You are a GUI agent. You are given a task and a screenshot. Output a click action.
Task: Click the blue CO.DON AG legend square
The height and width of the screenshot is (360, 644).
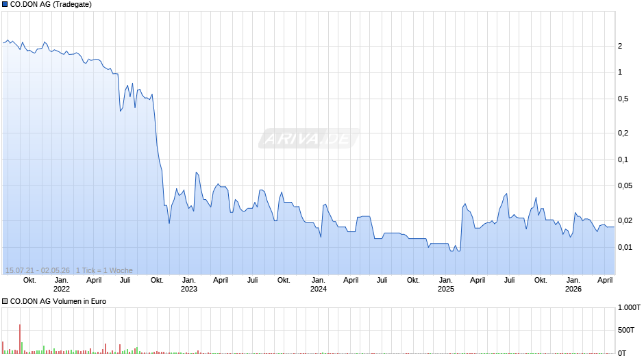pyautogui.click(x=5, y=5)
